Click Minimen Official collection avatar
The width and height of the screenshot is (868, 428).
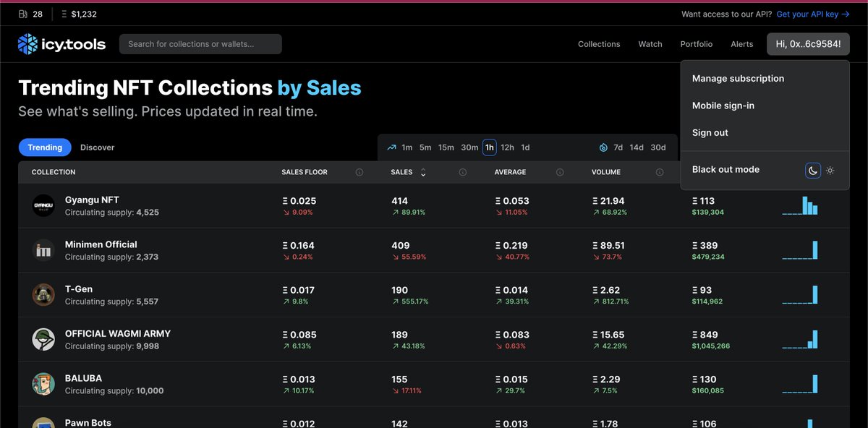[43, 250]
